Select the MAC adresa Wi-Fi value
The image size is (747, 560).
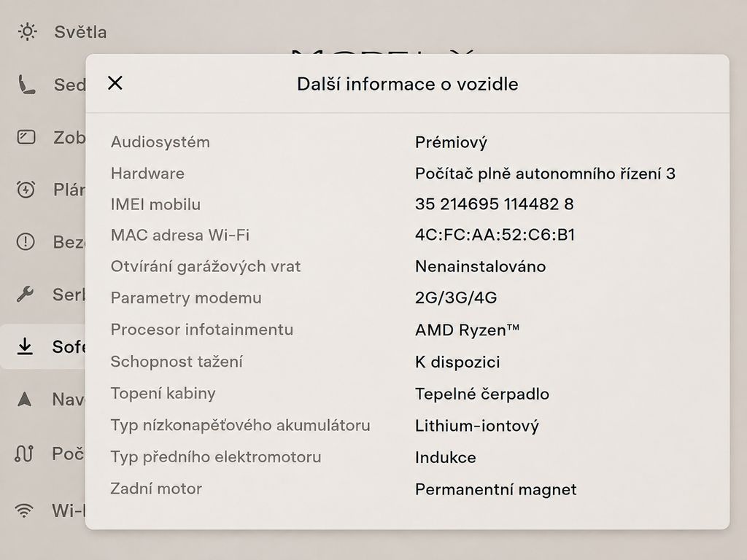click(495, 235)
